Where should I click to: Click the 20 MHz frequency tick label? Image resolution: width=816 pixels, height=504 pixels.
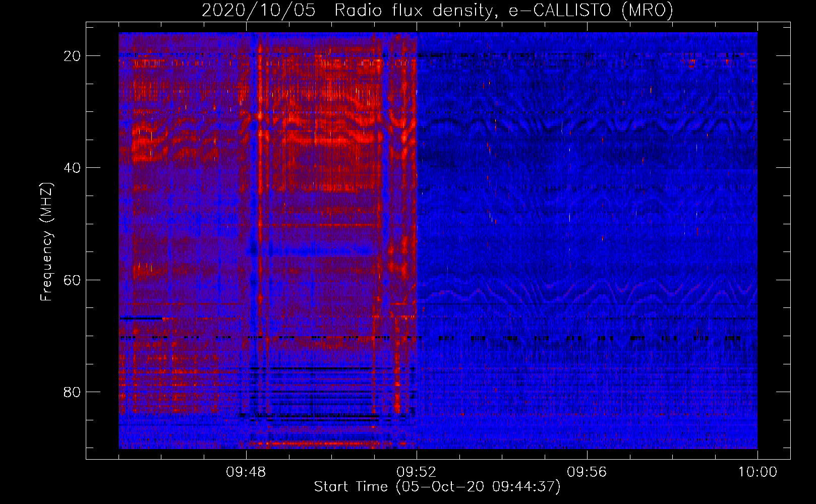pos(73,56)
